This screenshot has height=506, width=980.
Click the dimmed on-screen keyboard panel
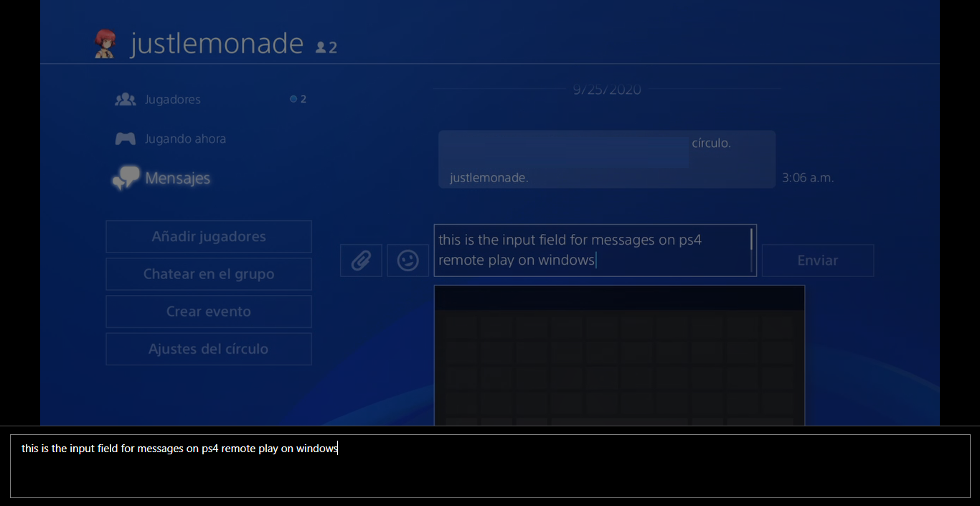coord(619,355)
